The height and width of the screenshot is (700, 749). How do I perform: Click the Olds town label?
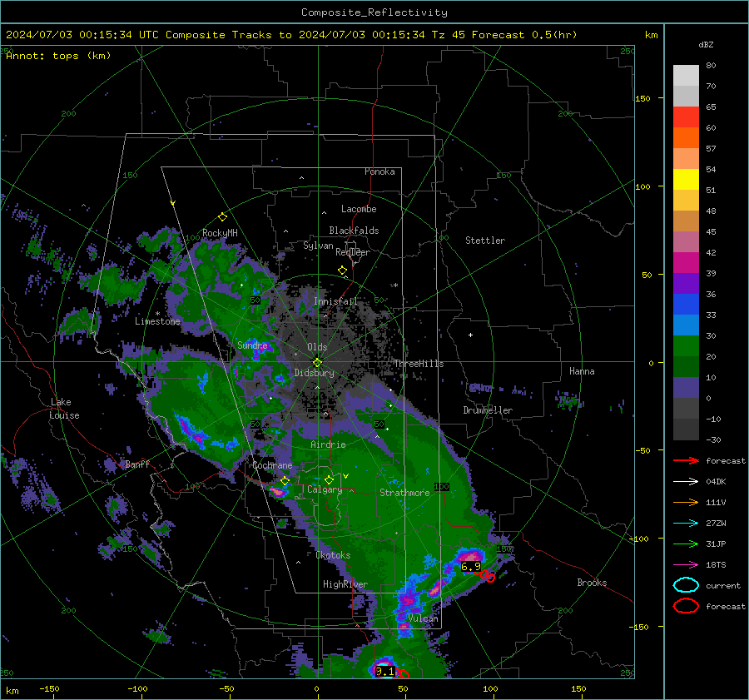coord(317,347)
